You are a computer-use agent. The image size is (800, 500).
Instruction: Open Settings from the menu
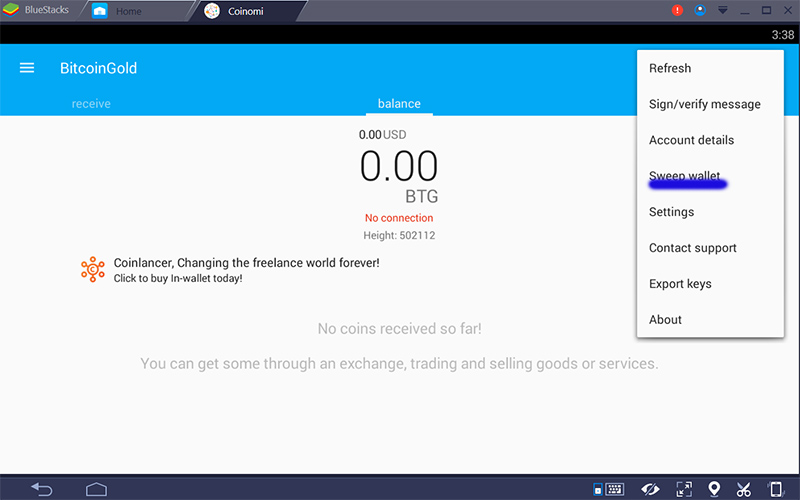coord(710,212)
